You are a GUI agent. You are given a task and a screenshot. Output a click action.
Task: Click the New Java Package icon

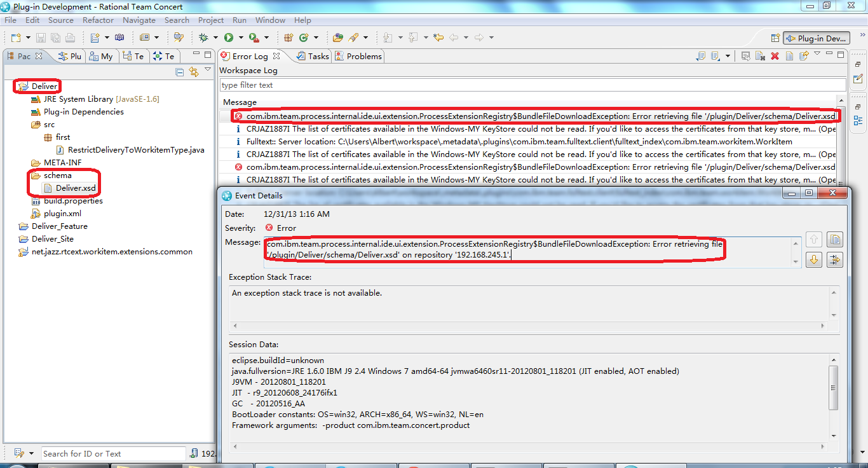click(x=288, y=38)
